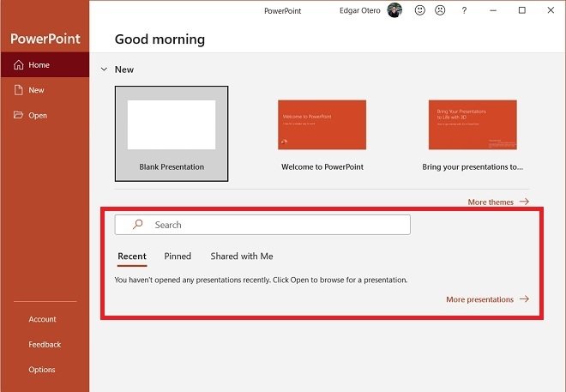Viewport: 566px width, 392px height.
Task: Click the Blank Presentation caption
Action: coord(172,166)
